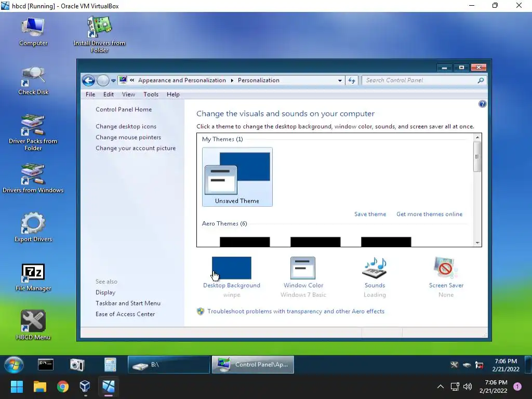Viewport: 532px width, 399px height.
Task: Click the search magnifier icon
Action: pos(481,81)
